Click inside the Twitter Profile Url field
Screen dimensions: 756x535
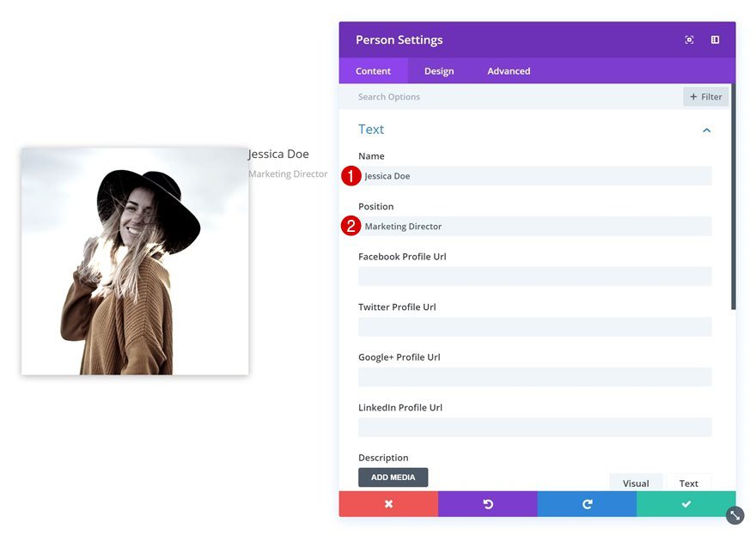(x=534, y=326)
